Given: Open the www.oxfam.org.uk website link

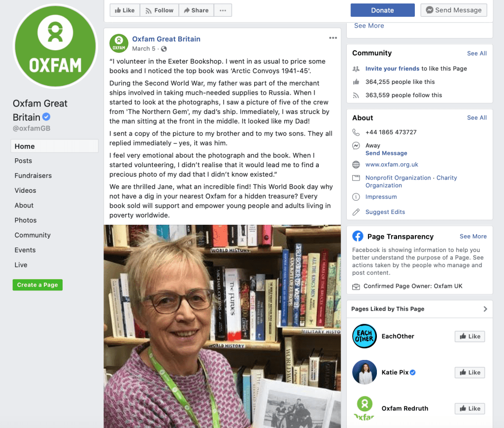Looking at the screenshot, I should click(x=392, y=164).
